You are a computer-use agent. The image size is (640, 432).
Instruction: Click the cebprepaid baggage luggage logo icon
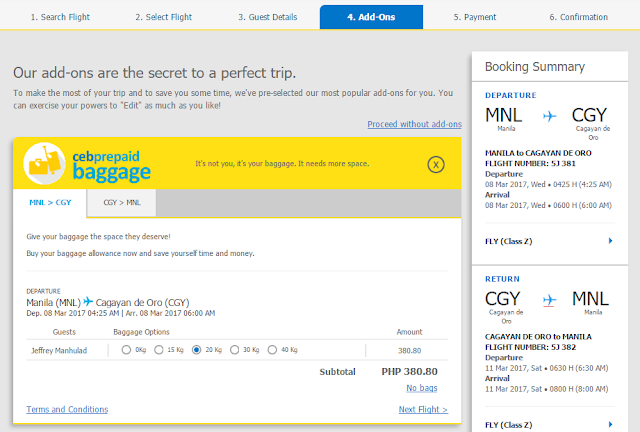coord(44,163)
